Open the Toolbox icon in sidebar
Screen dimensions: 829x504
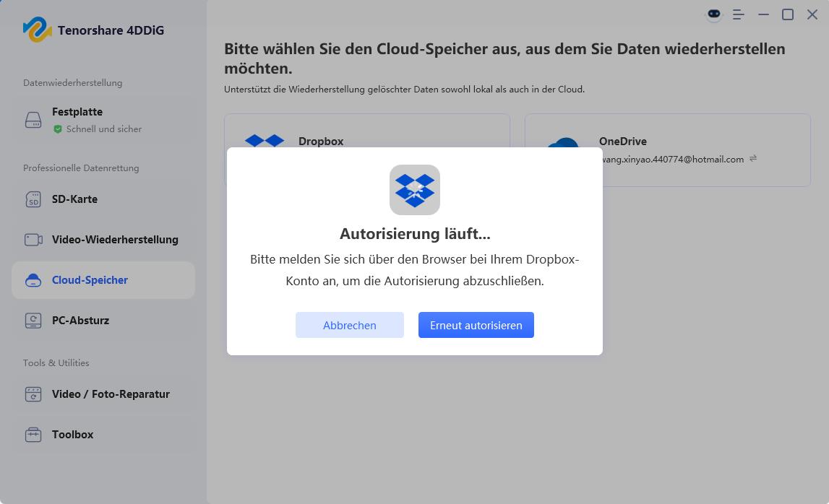pyautogui.click(x=33, y=435)
